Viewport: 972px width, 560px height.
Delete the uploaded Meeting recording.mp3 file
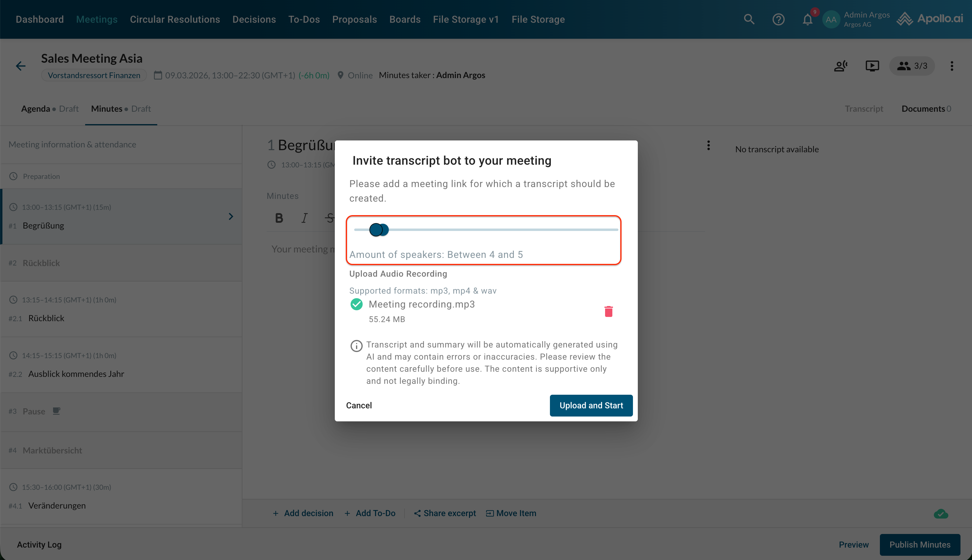pyautogui.click(x=608, y=311)
